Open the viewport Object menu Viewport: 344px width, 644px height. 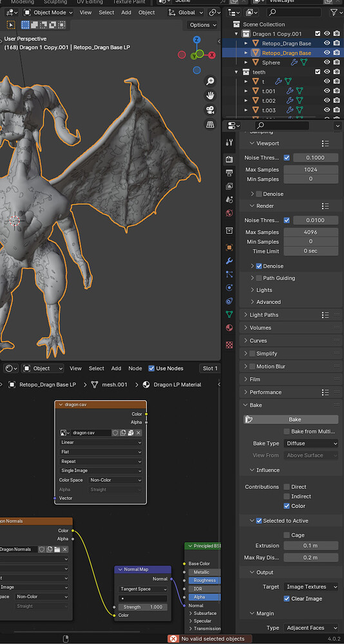tap(147, 12)
